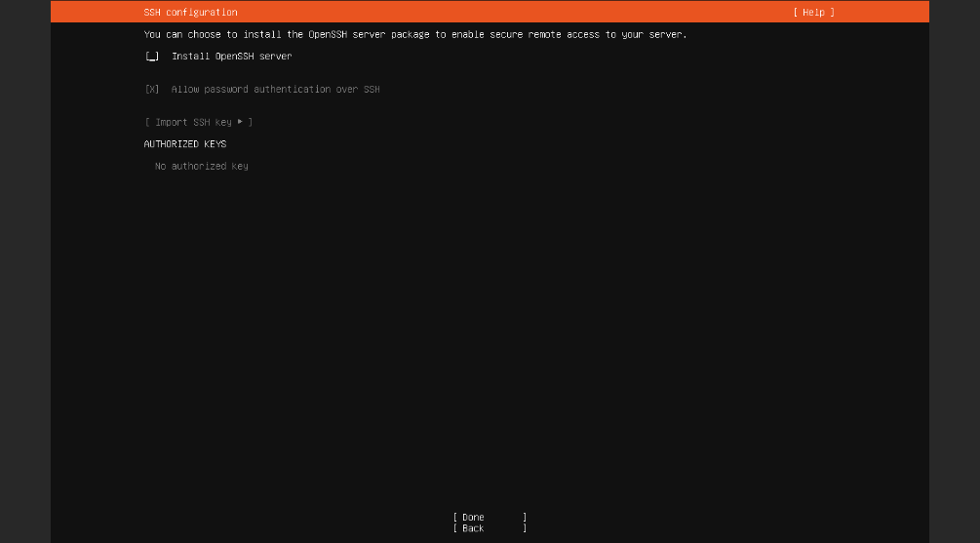Screen dimensions: 980x543
Task: Click the closing bracket of the Done button
Action: coord(525,518)
